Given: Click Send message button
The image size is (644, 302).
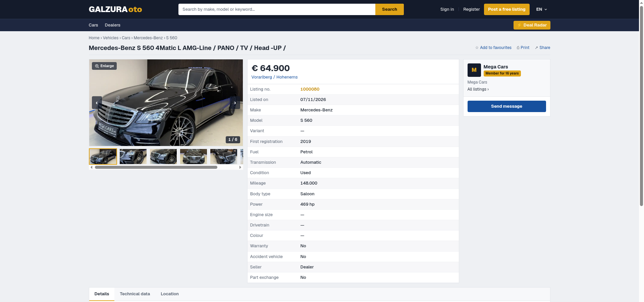Looking at the screenshot, I should point(506,106).
